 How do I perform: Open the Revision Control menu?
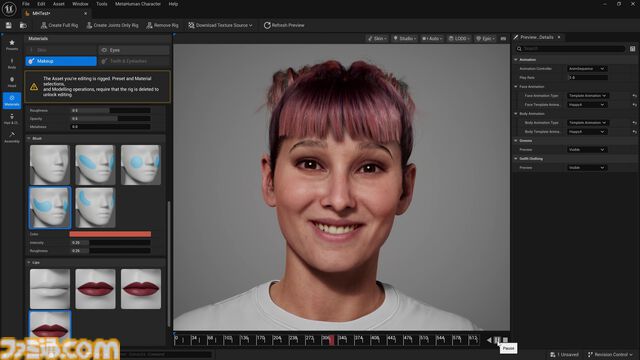click(610, 355)
